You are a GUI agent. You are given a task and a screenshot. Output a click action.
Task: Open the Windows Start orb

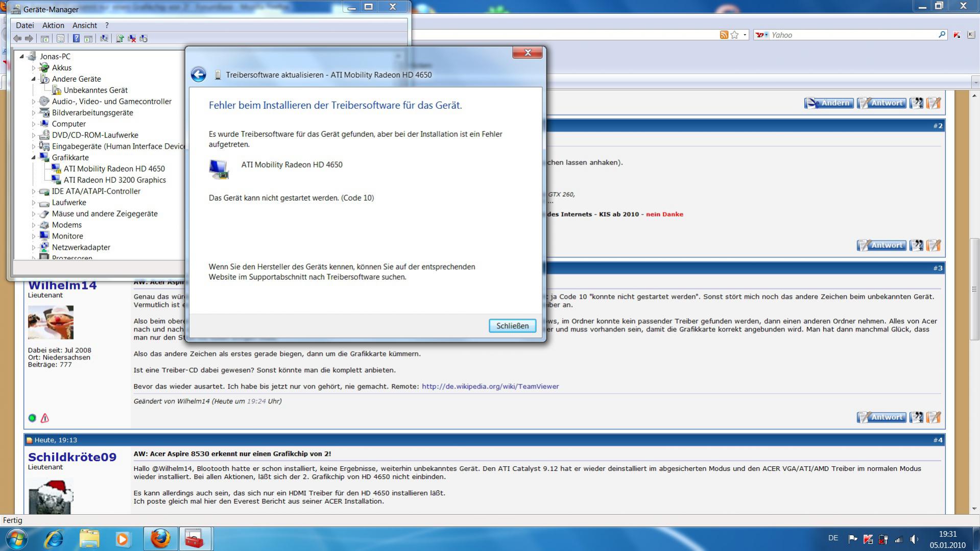pyautogui.click(x=16, y=539)
